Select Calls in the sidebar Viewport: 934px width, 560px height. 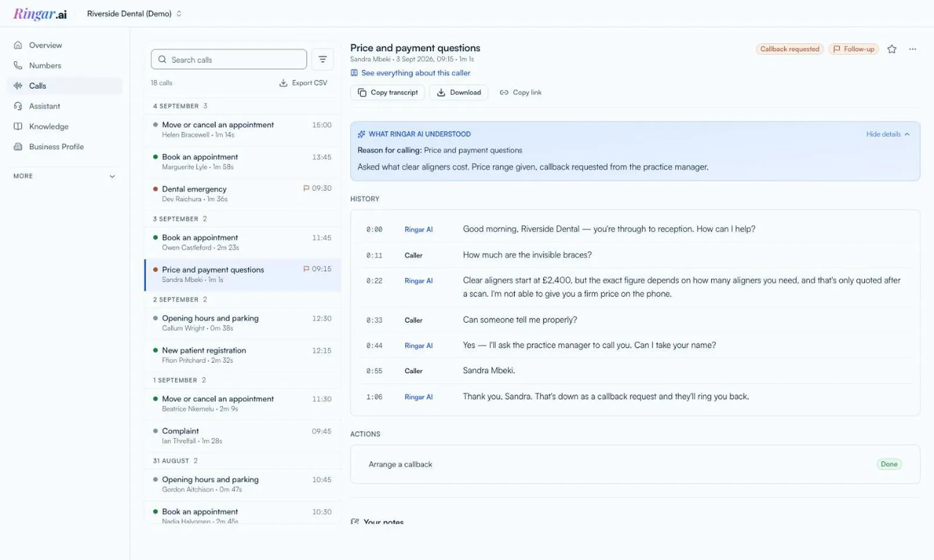point(65,86)
